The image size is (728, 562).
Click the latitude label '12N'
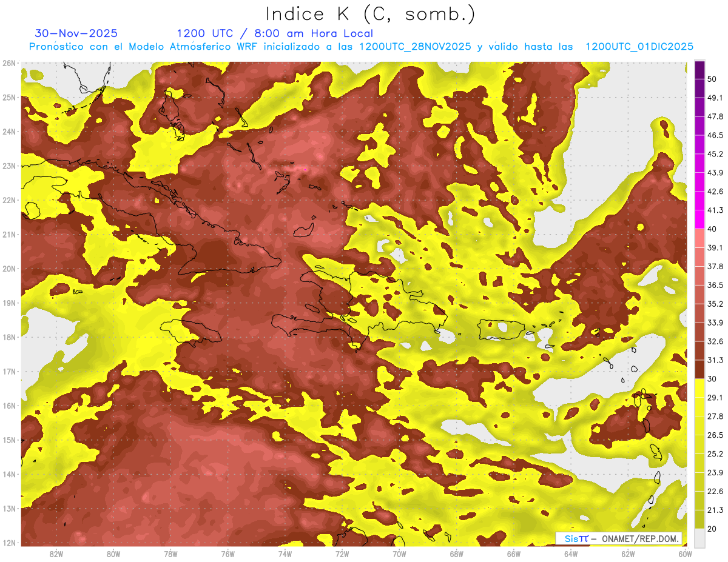click(x=8, y=543)
